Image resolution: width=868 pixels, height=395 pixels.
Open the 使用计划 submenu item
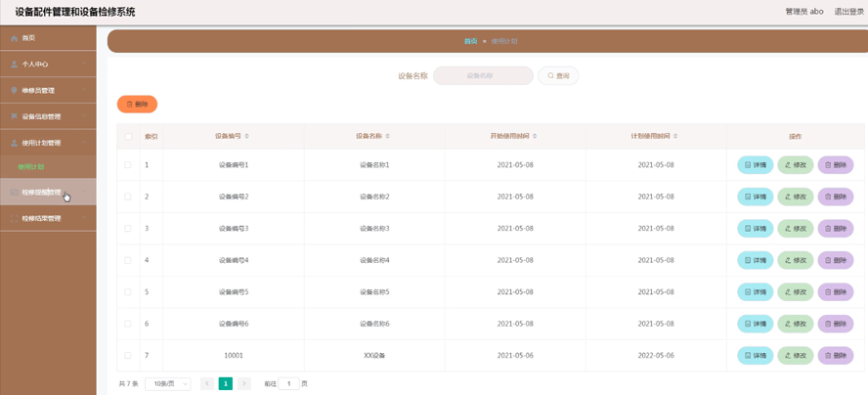(31, 167)
